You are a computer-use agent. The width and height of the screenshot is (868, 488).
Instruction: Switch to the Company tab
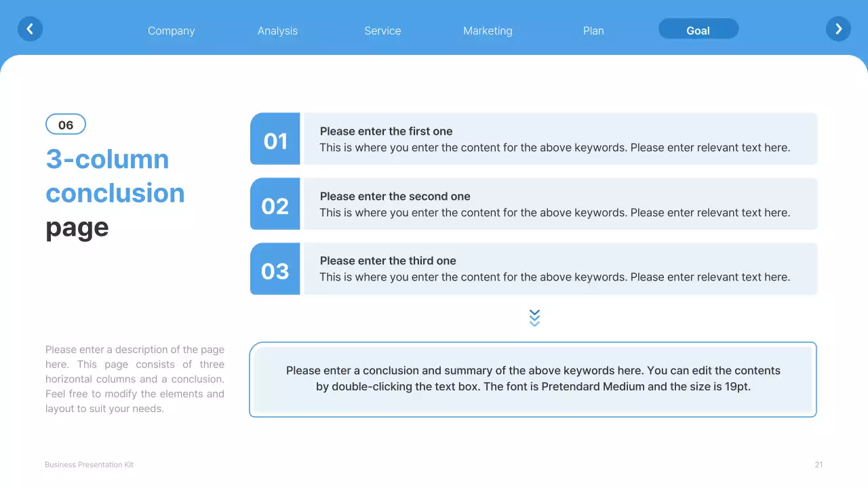point(171,30)
